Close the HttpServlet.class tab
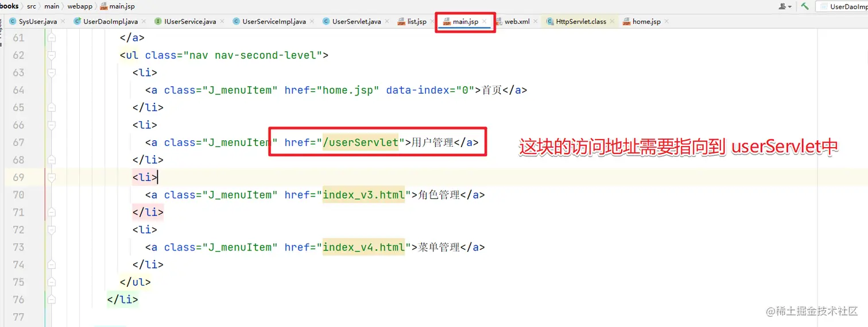Viewport: 868px width, 327px height. (612, 21)
